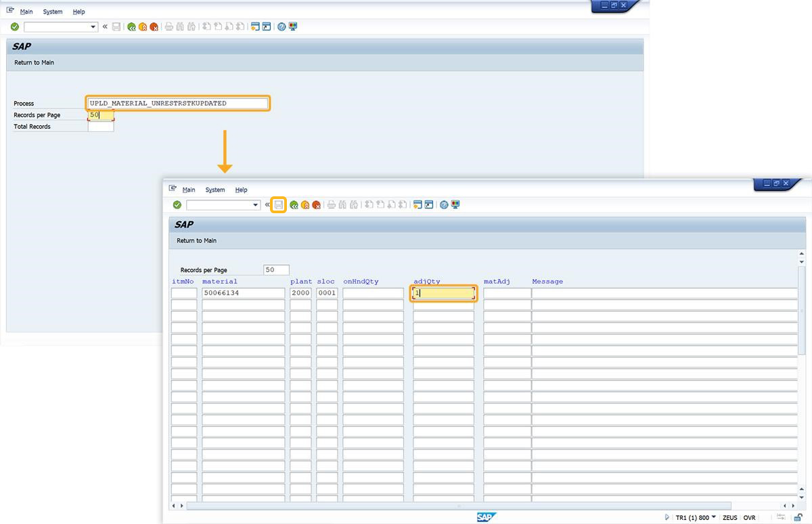Click ZEUS server name in status bar

[730, 517]
